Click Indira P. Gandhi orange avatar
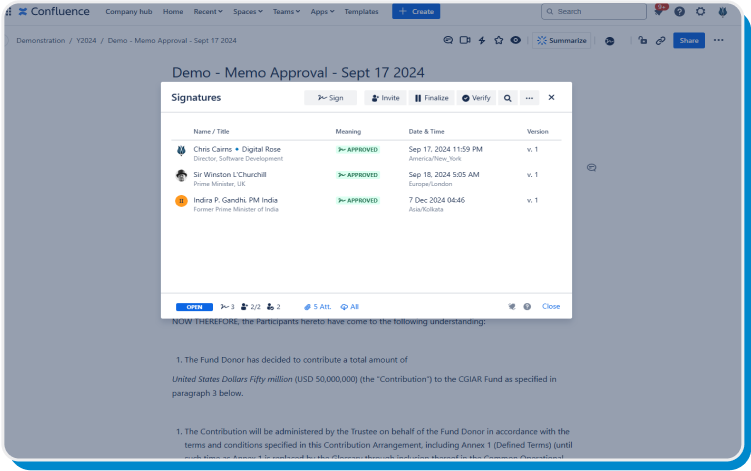 tap(181, 201)
